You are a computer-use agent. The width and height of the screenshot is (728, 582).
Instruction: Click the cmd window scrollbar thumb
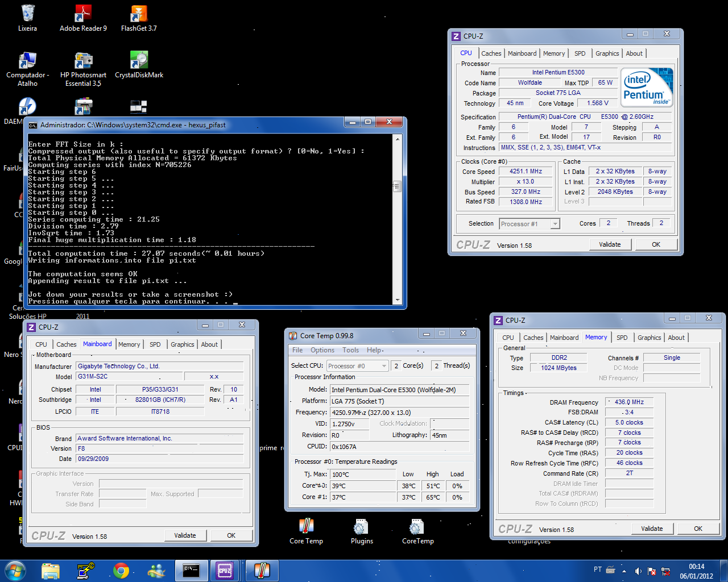coord(397,186)
